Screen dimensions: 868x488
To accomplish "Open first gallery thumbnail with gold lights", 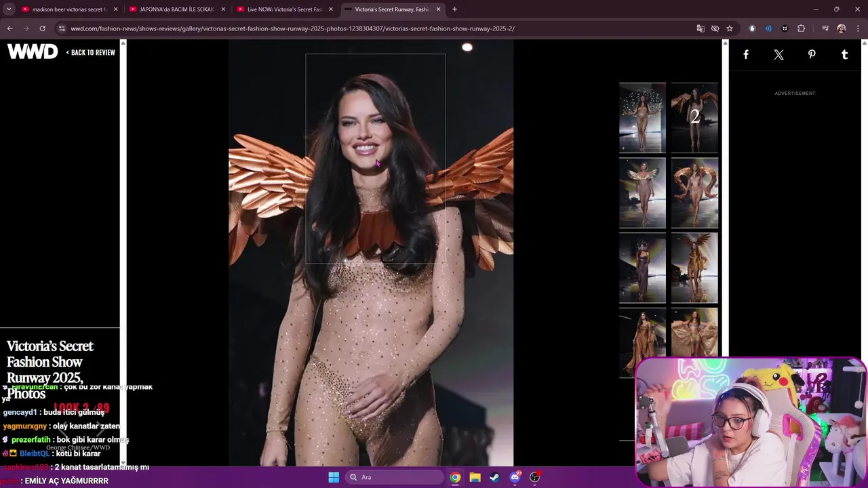I will (x=642, y=118).
